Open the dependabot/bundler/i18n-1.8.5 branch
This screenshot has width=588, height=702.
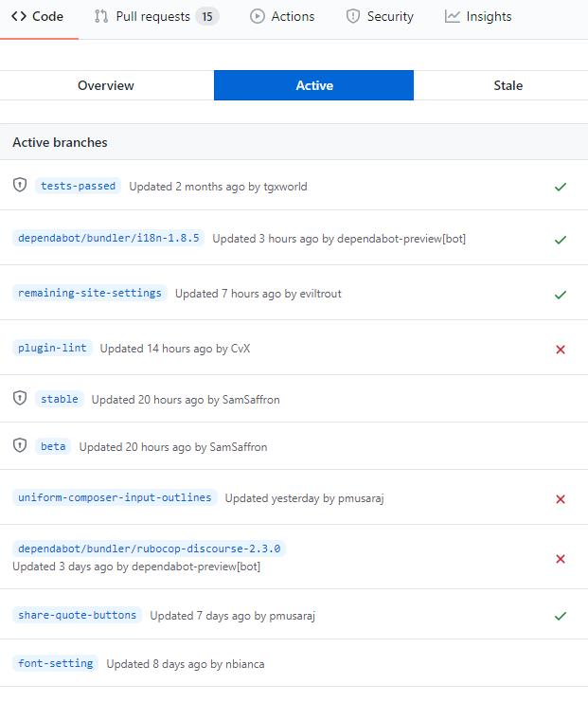[108, 238]
